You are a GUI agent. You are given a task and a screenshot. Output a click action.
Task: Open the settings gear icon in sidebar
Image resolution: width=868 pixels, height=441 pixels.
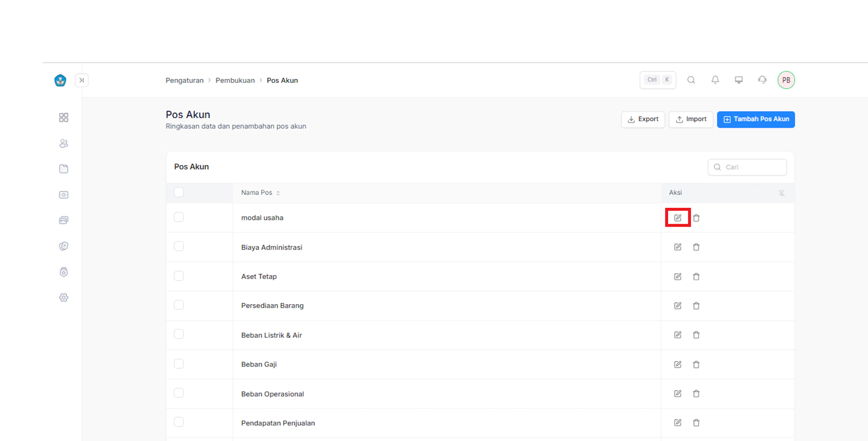coord(64,297)
